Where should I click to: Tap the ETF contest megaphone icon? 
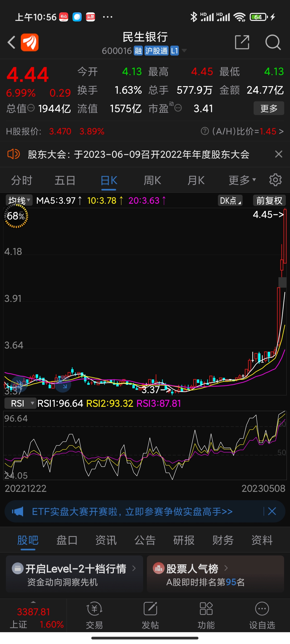pyautogui.click(x=18, y=511)
